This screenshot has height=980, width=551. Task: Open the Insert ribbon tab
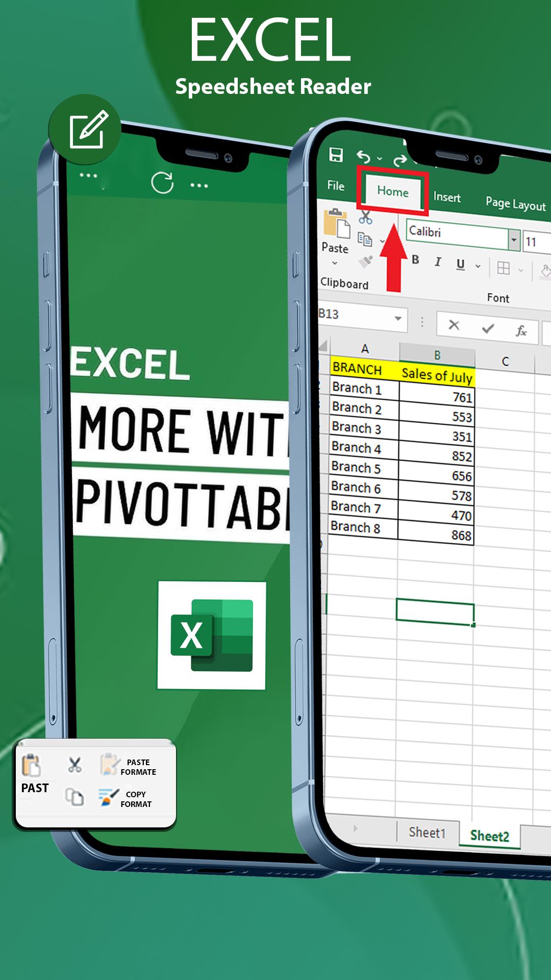[447, 197]
